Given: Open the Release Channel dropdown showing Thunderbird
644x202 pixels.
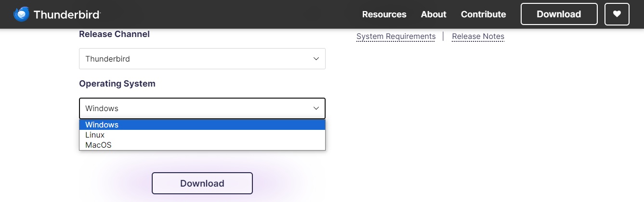Looking at the screenshot, I should (x=202, y=59).
